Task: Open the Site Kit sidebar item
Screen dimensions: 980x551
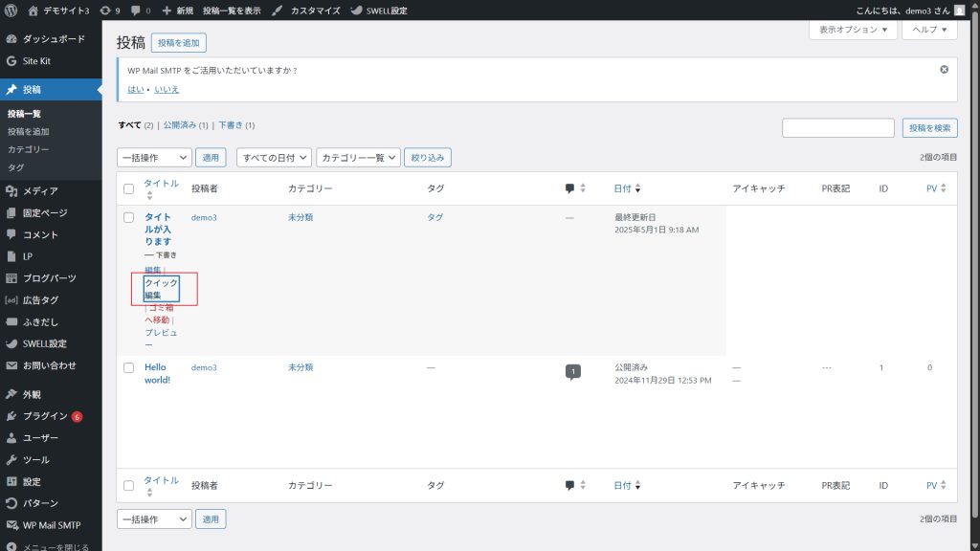Action: click(x=39, y=61)
